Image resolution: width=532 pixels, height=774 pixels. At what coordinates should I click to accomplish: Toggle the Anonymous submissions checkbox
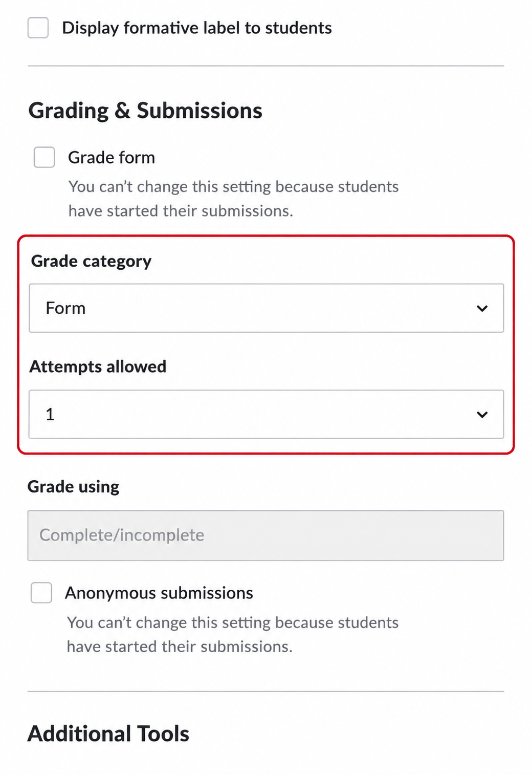[41, 593]
